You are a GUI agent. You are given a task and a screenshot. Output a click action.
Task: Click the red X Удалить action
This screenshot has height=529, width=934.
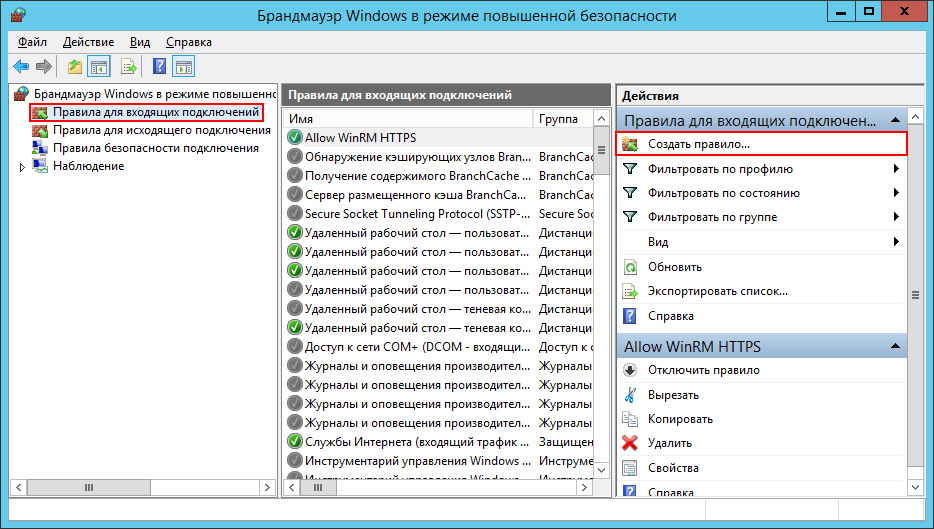tap(669, 443)
